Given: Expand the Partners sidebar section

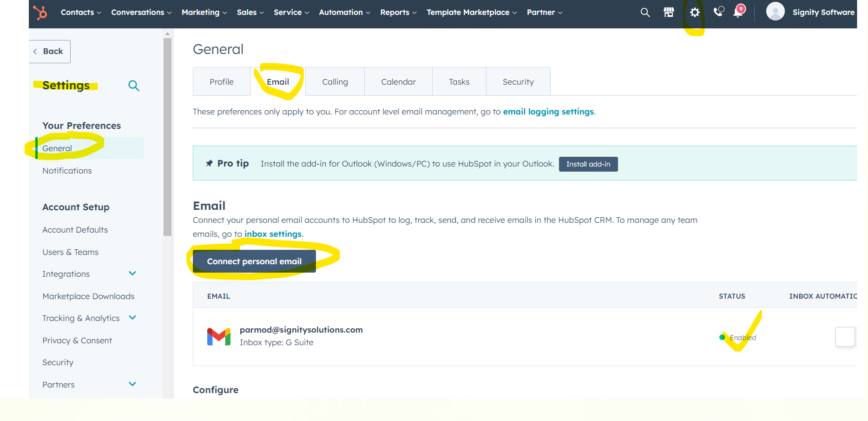Looking at the screenshot, I should (132, 384).
